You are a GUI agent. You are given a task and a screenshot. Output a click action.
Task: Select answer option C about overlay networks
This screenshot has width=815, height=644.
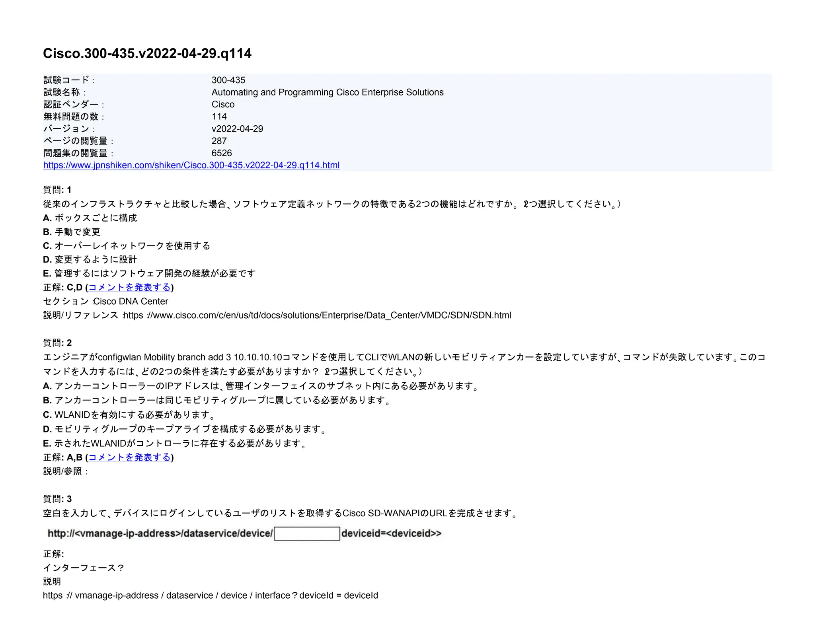(x=127, y=245)
